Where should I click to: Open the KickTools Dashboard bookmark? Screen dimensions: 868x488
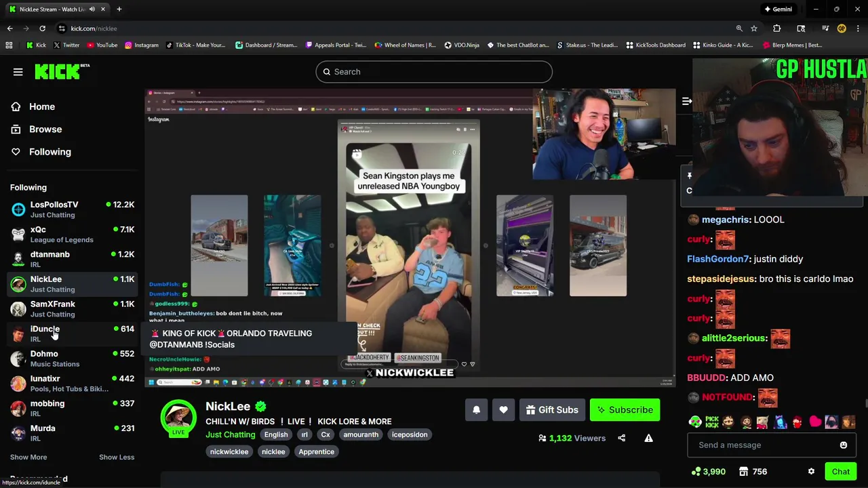(655, 45)
